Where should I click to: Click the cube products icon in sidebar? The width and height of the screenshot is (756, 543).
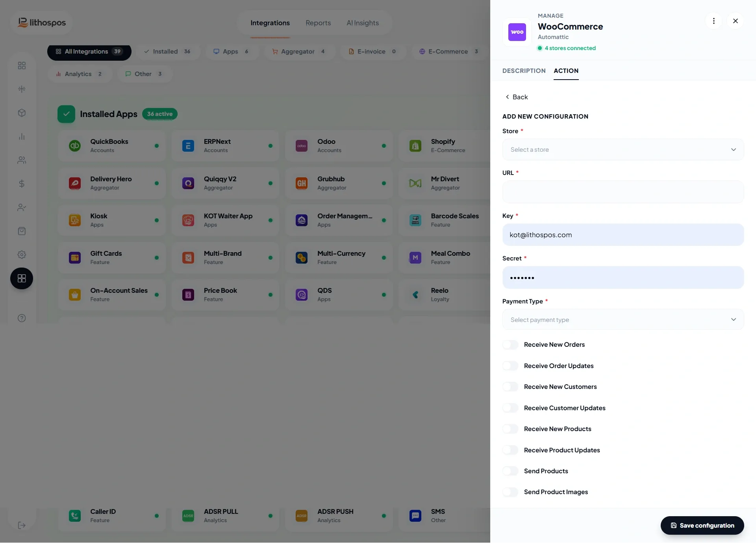(22, 113)
